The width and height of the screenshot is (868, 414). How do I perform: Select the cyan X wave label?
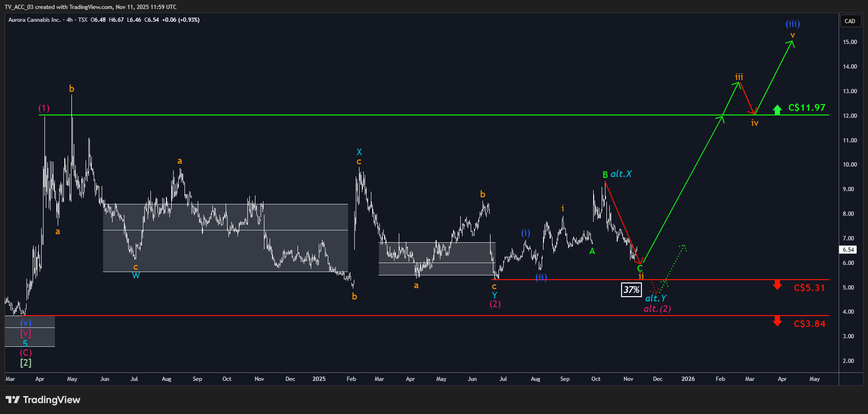pyautogui.click(x=359, y=152)
